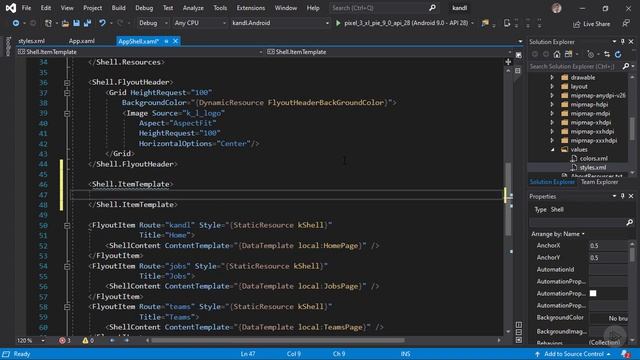
Task: Click the Solution Explorer search magnifier icon
Action: [x=626, y=66]
